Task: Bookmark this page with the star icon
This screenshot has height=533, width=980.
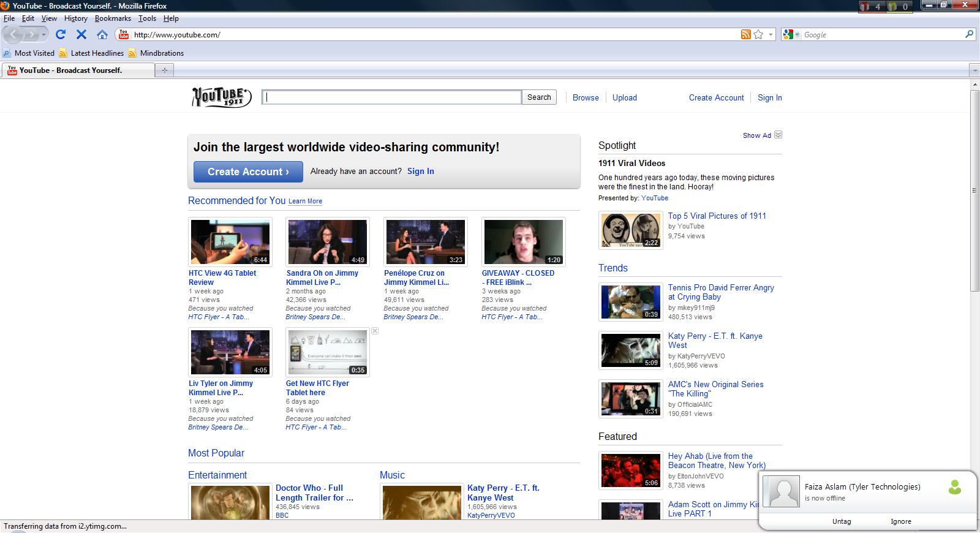Action: point(758,34)
